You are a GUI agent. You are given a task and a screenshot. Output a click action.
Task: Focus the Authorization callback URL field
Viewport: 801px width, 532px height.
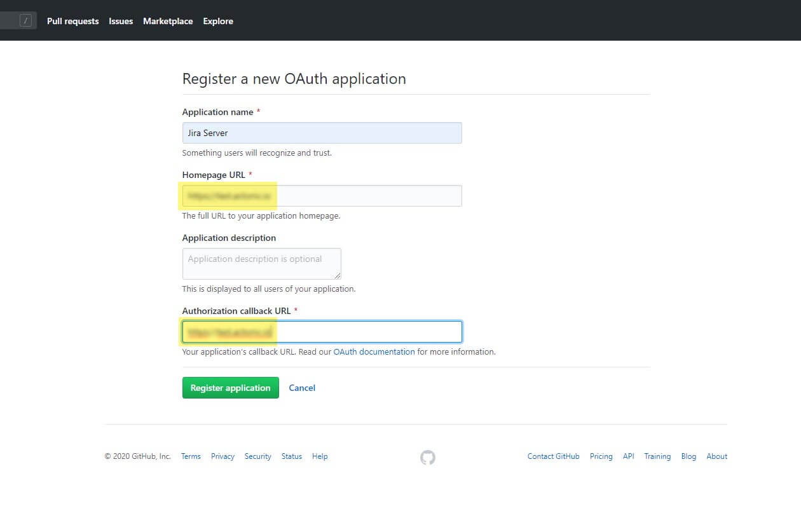point(322,332)
